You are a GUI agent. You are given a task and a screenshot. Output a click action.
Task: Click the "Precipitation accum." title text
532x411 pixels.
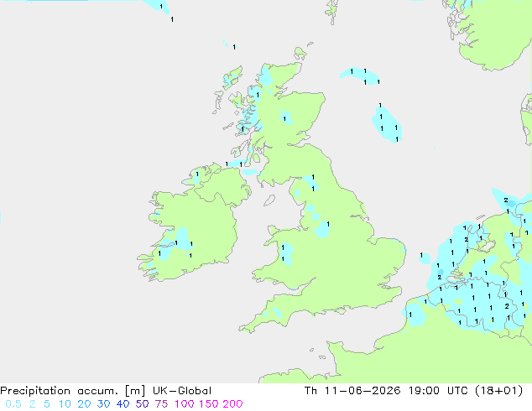(x=59, y=391)
